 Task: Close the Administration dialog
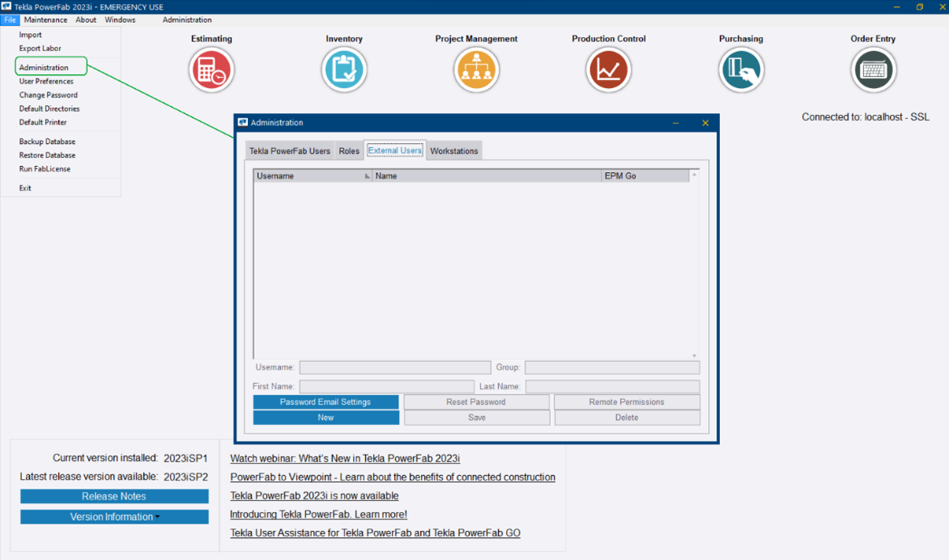[705, 123]
